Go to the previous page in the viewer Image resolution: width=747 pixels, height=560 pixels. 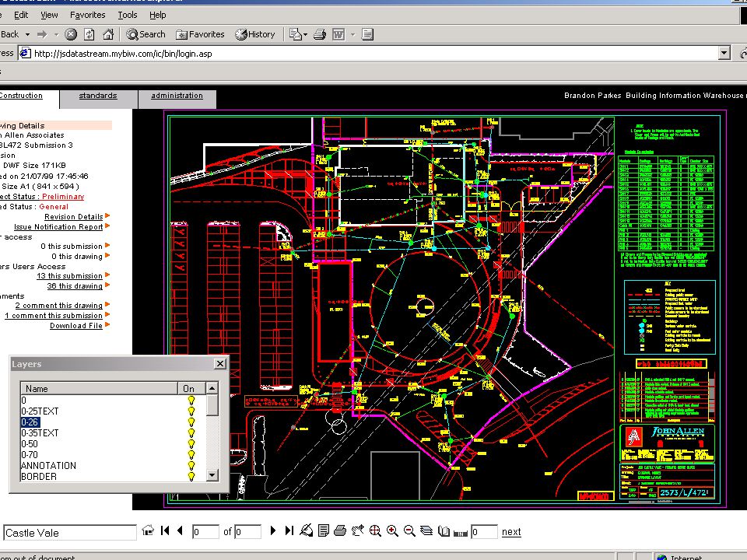tap(180, 530)
